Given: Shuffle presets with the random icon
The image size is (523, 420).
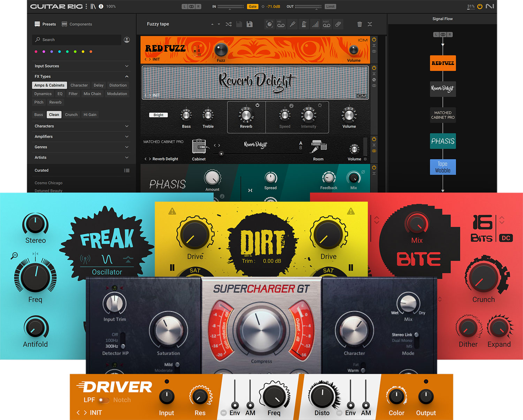Looking at the screenshot, I should pos(228,24).
